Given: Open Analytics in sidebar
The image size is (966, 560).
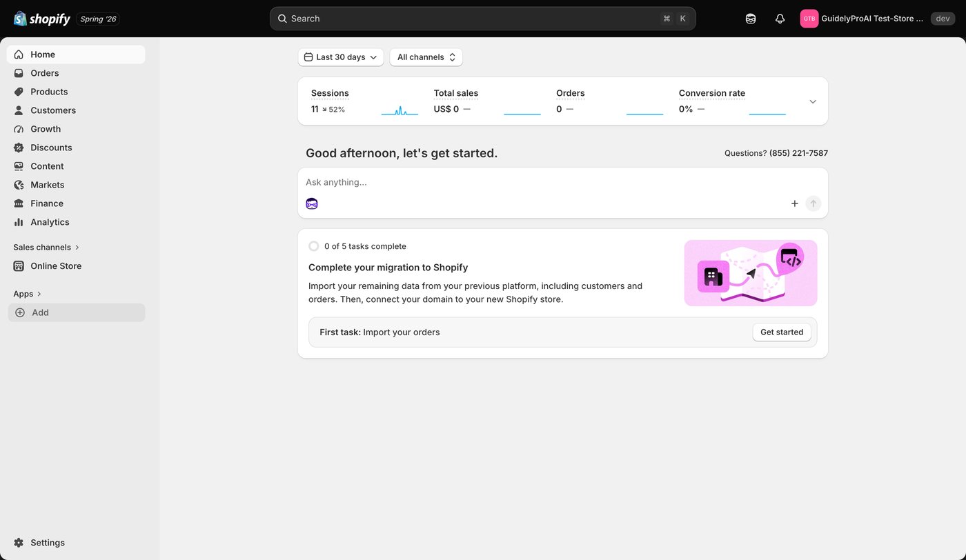Looking at the screenshot, I should coord(76,222).
